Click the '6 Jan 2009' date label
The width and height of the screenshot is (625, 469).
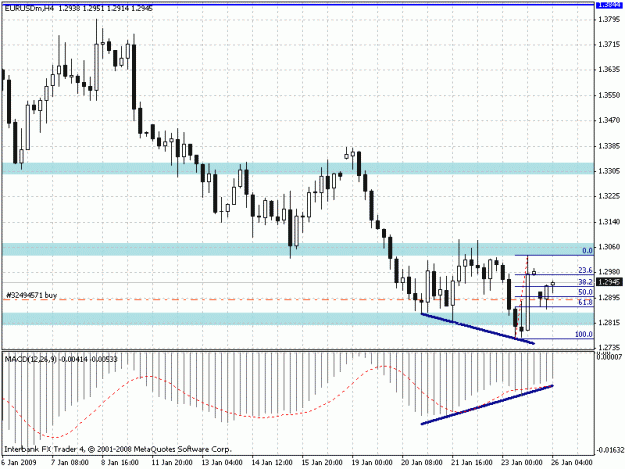point(19,462)
